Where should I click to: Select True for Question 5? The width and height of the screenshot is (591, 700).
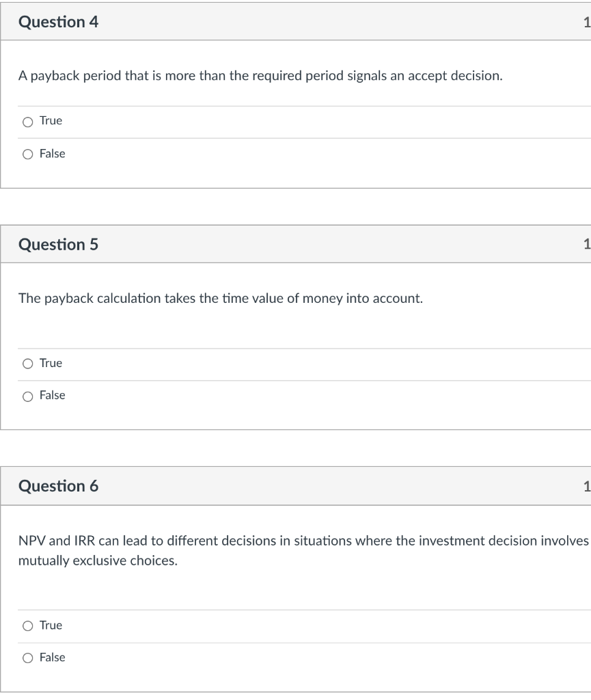27,363
